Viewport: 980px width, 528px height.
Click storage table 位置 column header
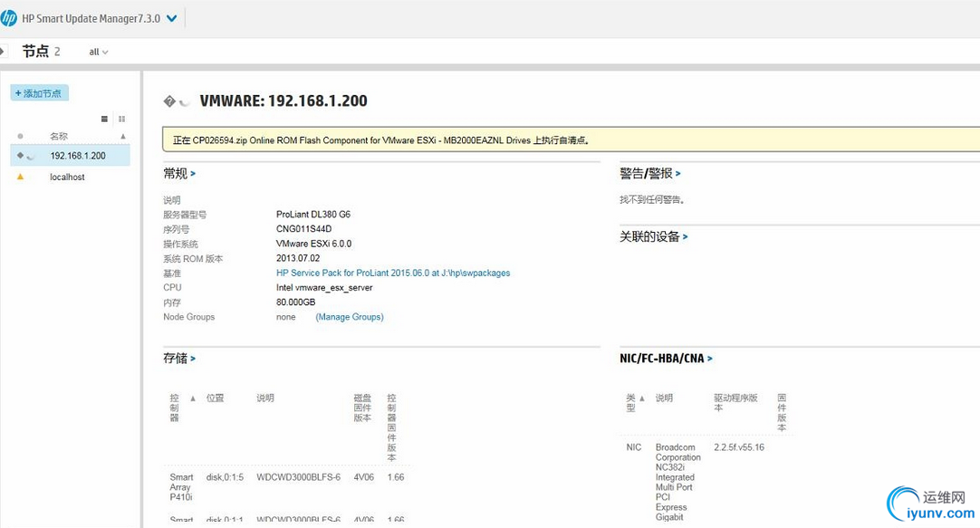[x=215, y=398]
